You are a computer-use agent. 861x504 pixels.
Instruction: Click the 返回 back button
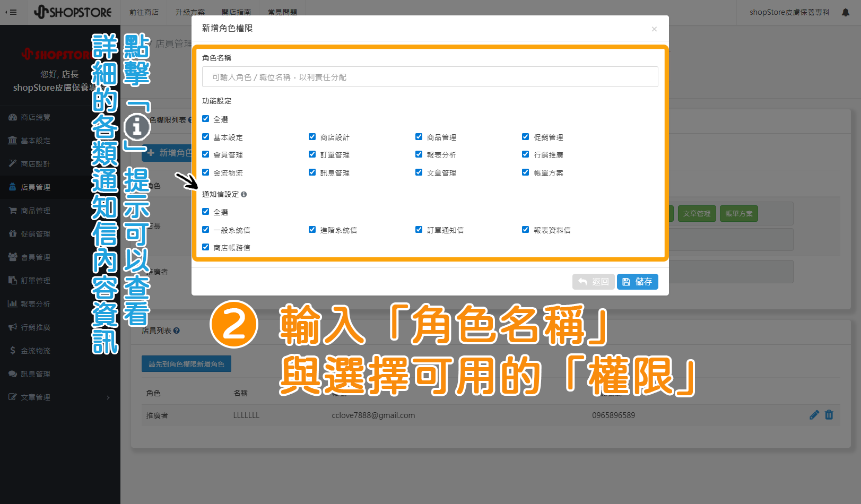(593, 282)
